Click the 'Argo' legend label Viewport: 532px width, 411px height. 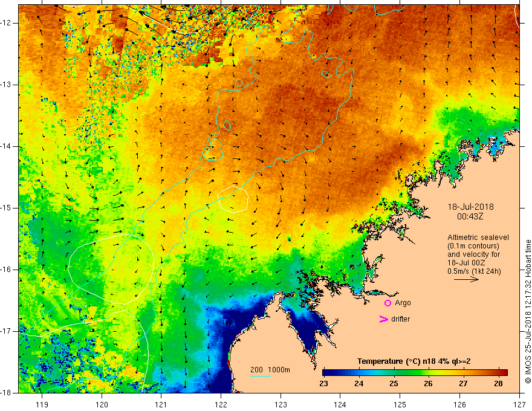coord(403,303)
